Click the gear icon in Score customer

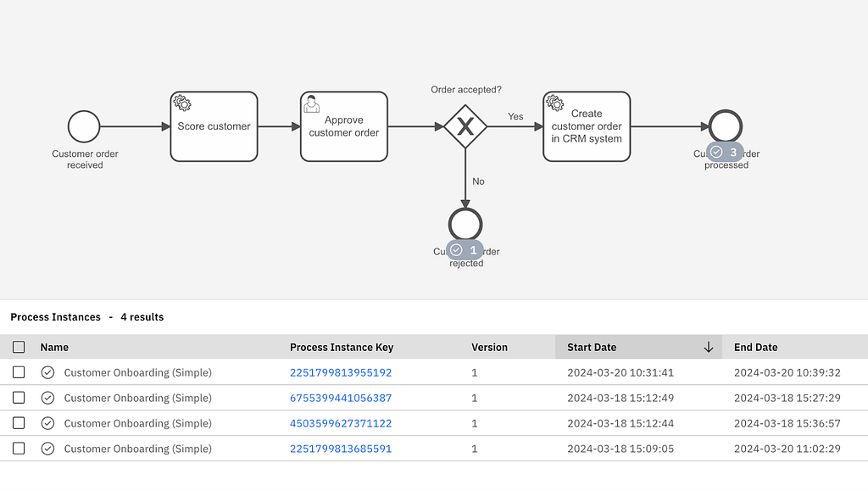click(x=182, y=103)
